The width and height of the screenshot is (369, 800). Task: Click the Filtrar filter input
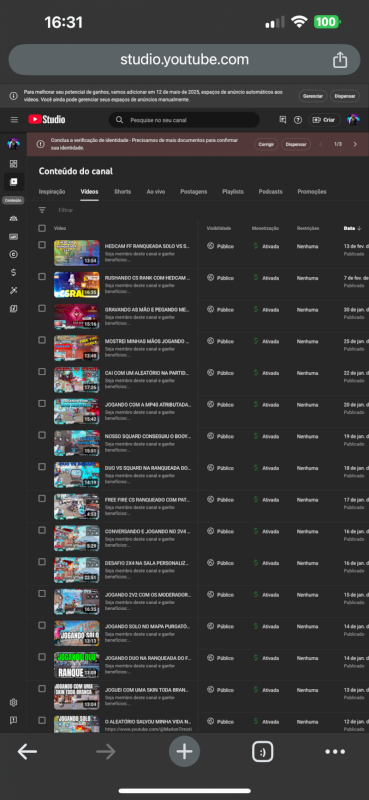tap(66, 210)
